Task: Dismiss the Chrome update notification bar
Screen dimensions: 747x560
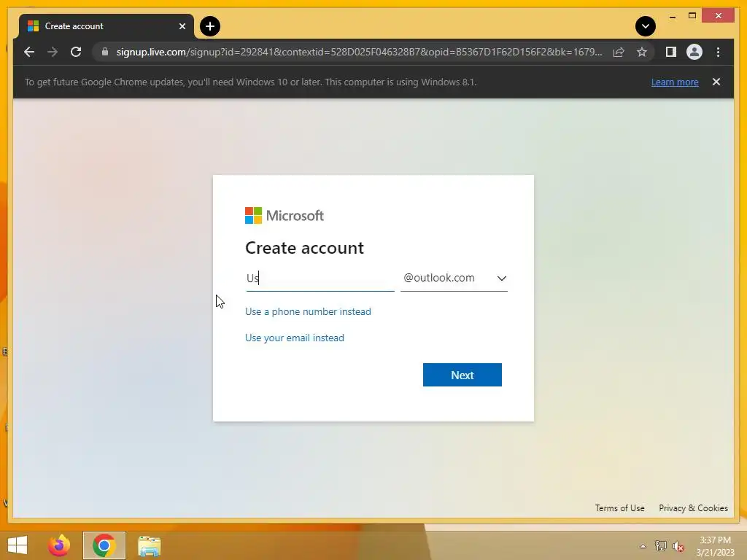Action: [x=716, y=82]
